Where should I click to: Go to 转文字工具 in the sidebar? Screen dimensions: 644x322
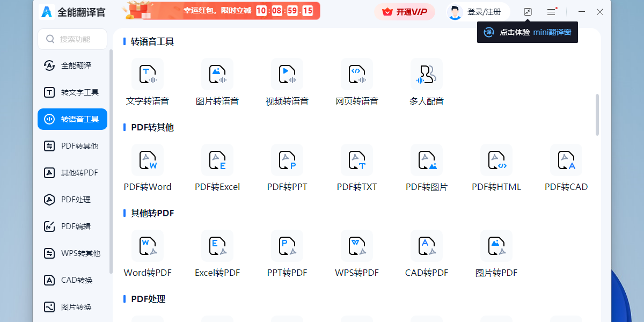pos(72,92)
